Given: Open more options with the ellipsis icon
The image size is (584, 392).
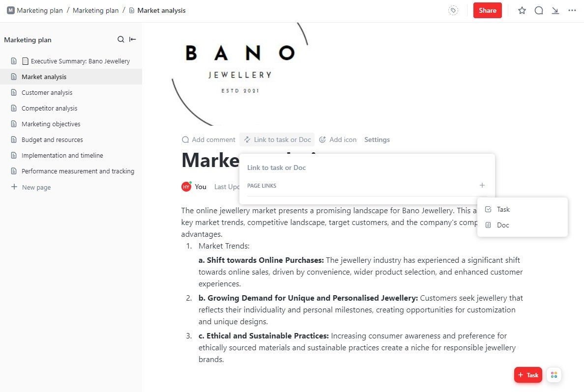Looking at the screenshot, I should (x=572, y=10).
